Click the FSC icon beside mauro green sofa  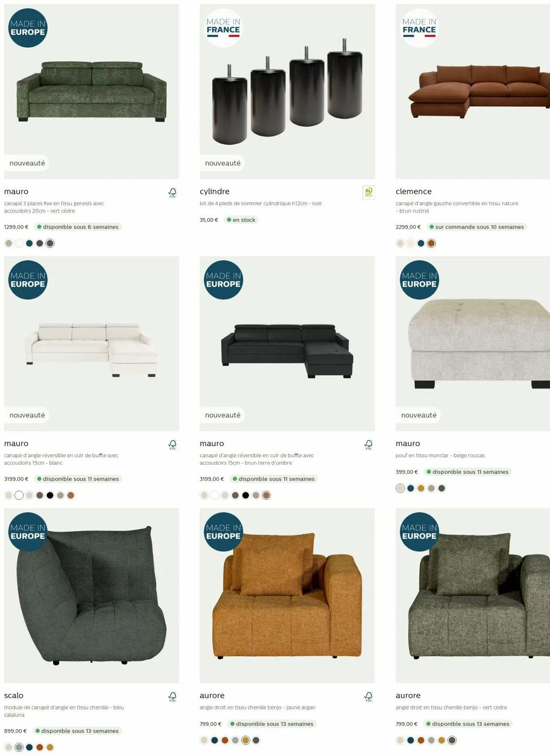point(172,192)
